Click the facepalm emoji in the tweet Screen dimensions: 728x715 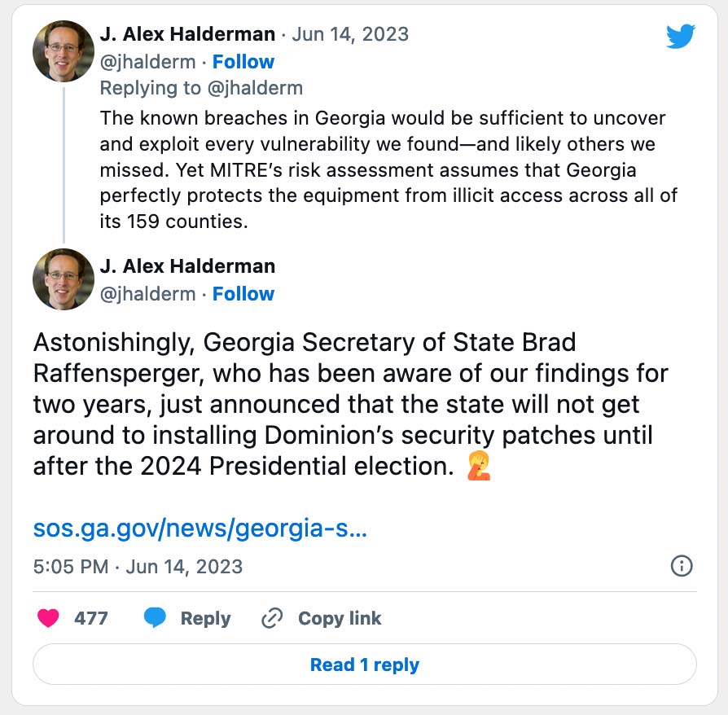pyautogui.click(x=479, y=467)
